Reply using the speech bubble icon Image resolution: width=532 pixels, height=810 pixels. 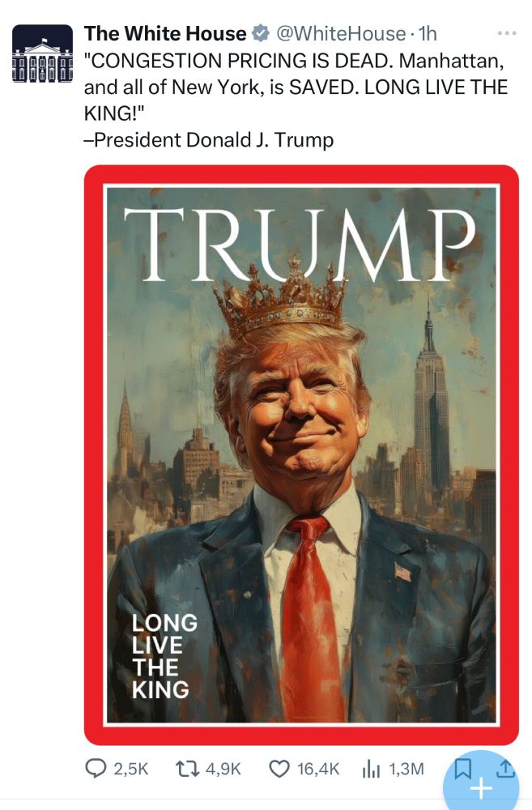click(95, 769)
